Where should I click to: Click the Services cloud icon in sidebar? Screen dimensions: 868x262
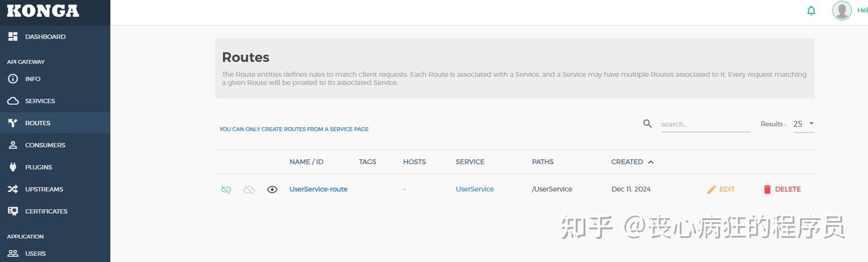[13, 101]
